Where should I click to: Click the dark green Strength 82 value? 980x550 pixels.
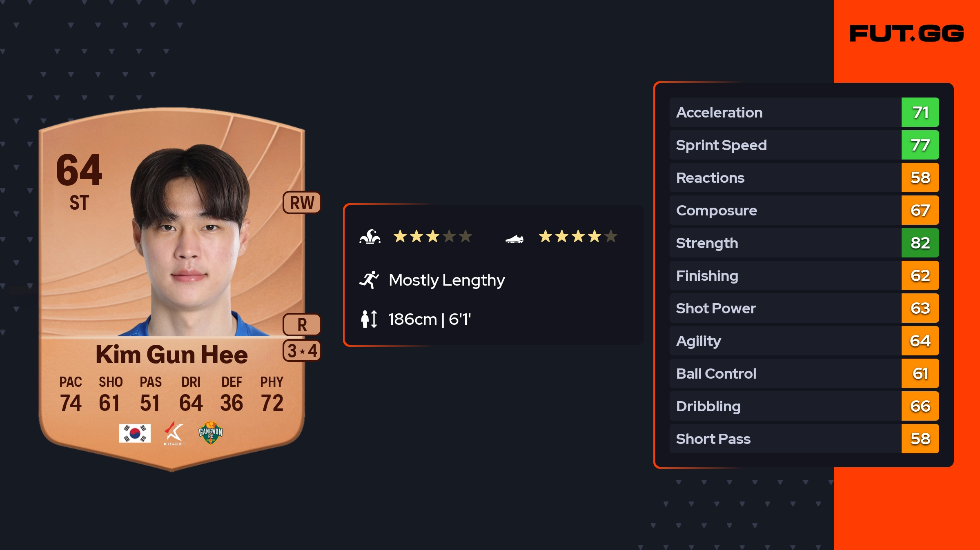920,243
